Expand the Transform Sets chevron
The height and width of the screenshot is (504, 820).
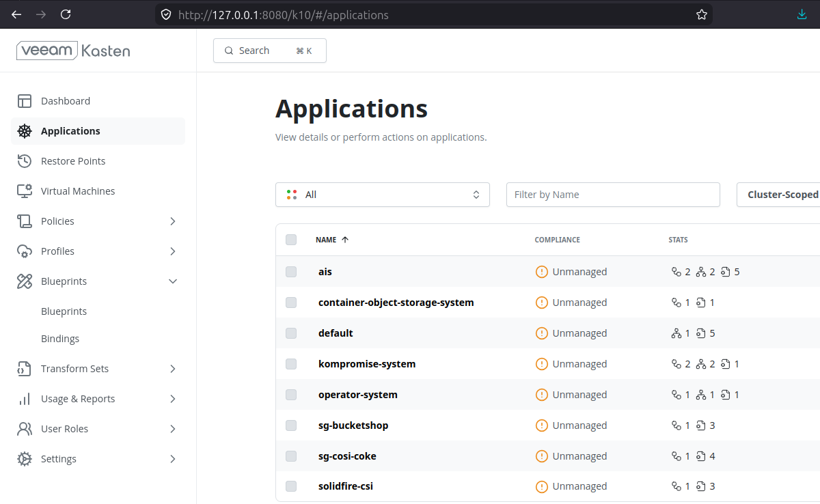[173, 369]
